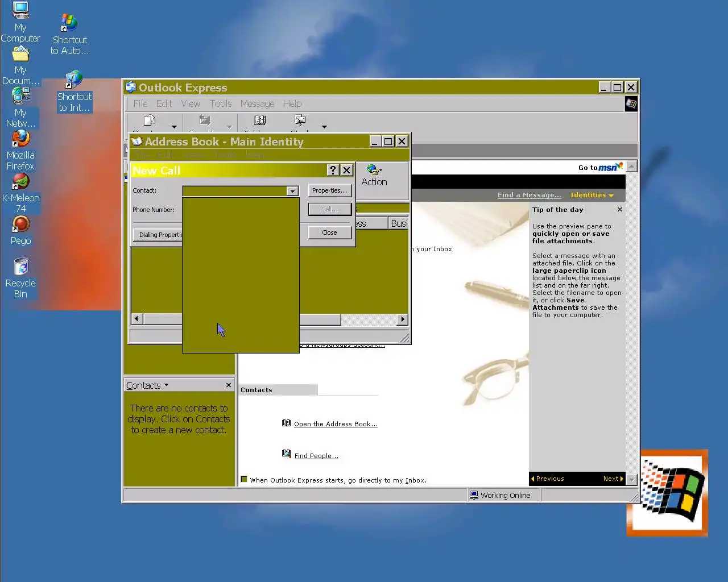
Task: Click Address Book horizontal scrollbar left arrow
Action: point(136,319)
